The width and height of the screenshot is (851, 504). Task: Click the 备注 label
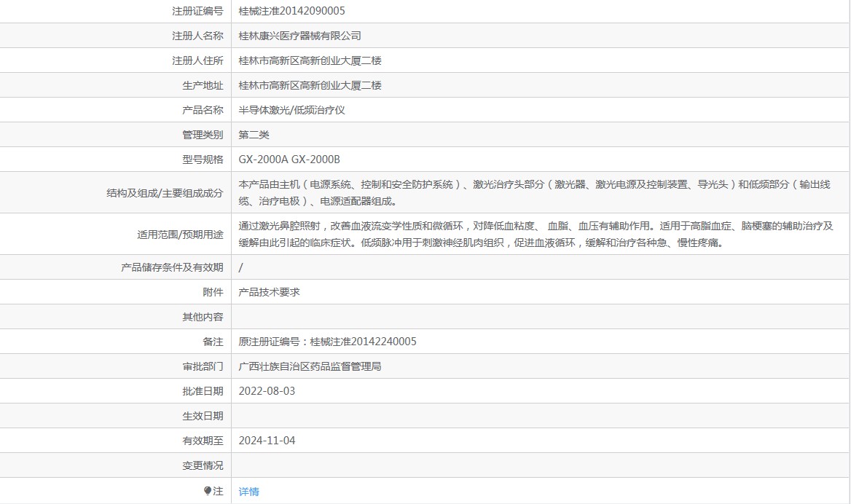pos(213,342)
